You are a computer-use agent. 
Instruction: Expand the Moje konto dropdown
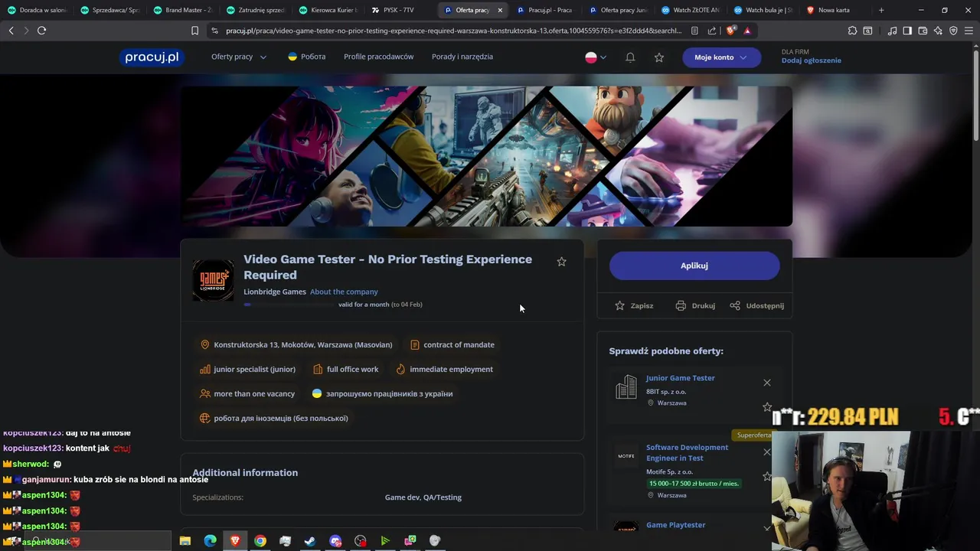[x=721, y=57]
